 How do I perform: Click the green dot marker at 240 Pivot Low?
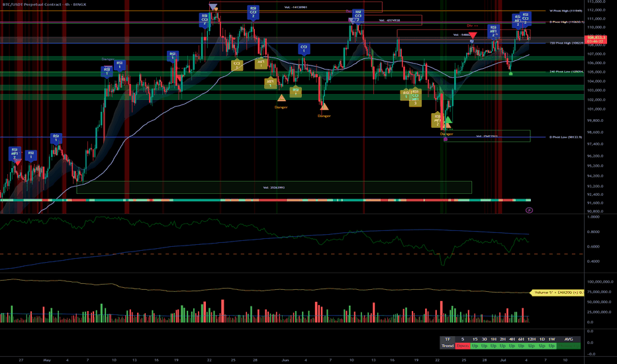(x=511, y=73)
